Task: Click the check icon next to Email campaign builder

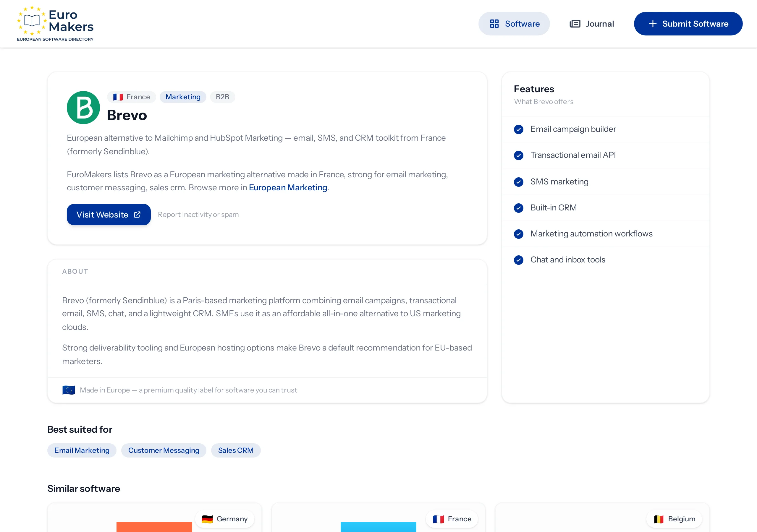Action: (519, 129)
